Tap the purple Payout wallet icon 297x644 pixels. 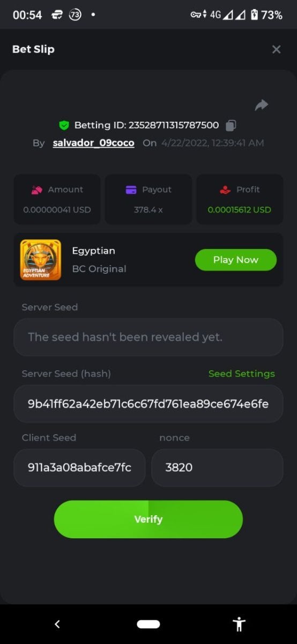131,189
